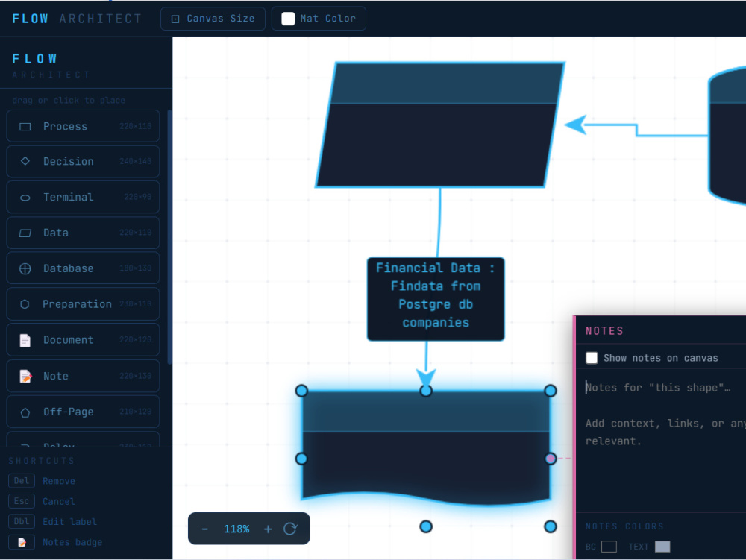This screenshot has height=560, width=746.
Task: Open the Canvas Size button
Action: [x=213, y=19]
